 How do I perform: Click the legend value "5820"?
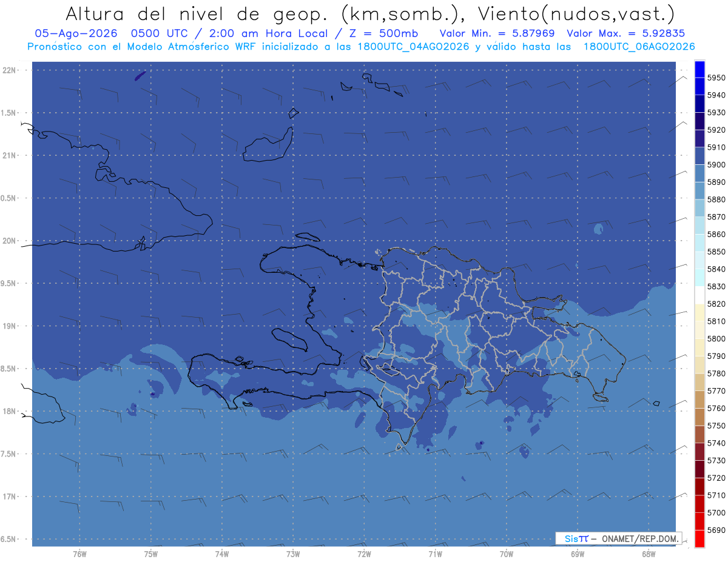(716, 304)
